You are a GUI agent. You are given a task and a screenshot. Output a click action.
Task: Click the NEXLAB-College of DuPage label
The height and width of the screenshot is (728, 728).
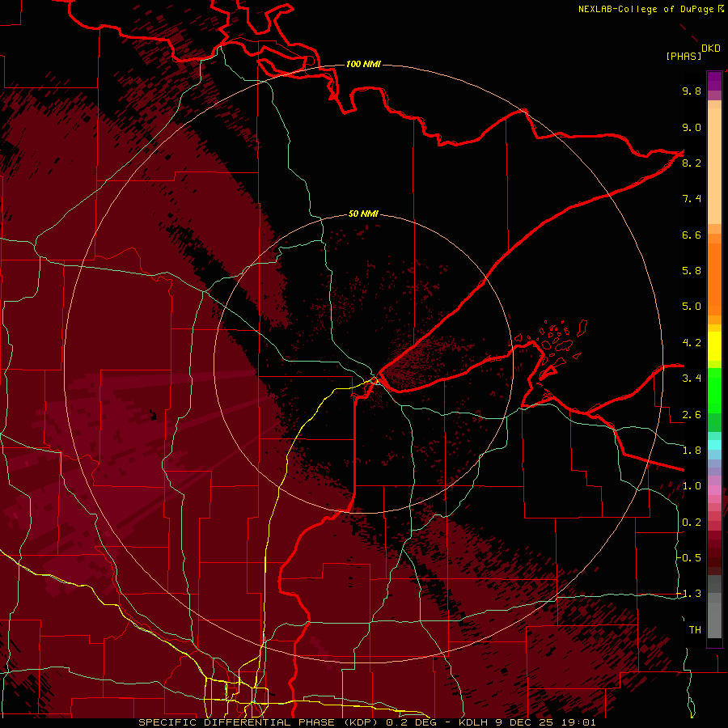(645, 9)
